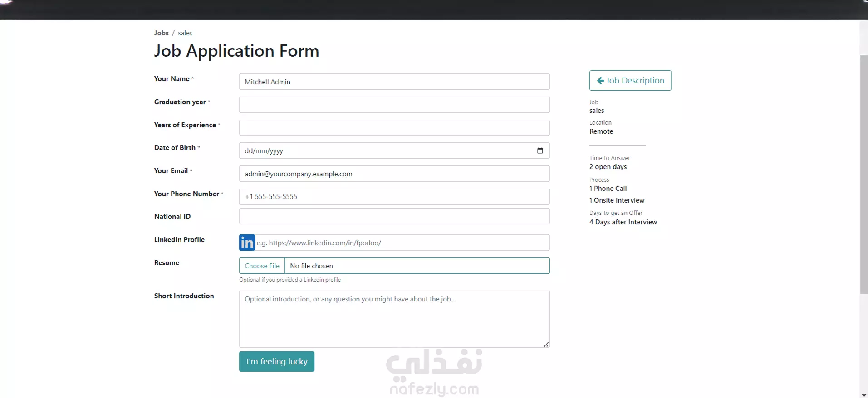Open the Date of Birth calendar picker icon

click(540, 150)
